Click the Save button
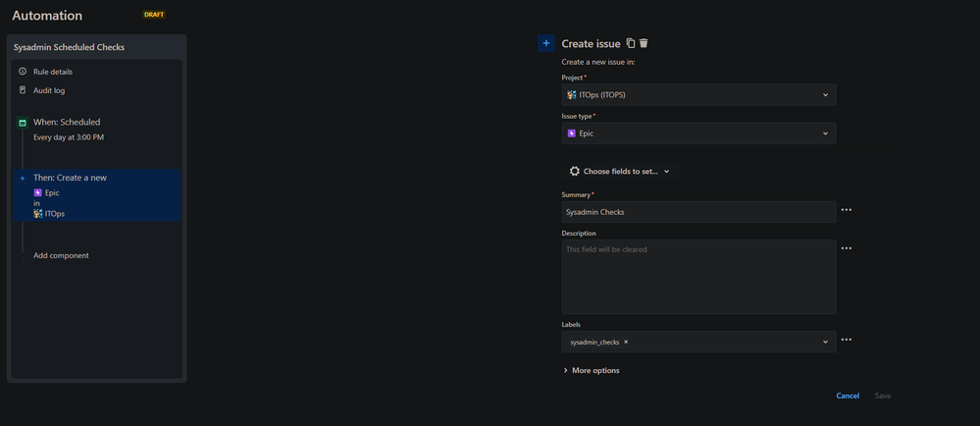The image size is (980, 426). (883, 396)
